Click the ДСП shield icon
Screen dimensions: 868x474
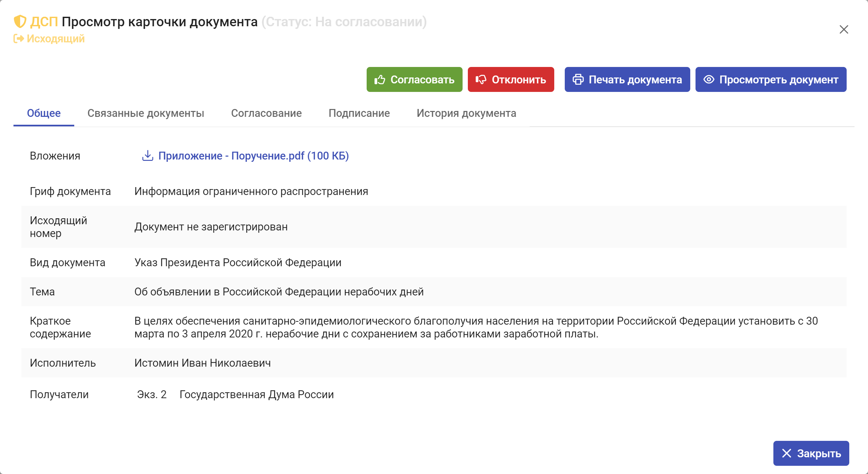20,22
